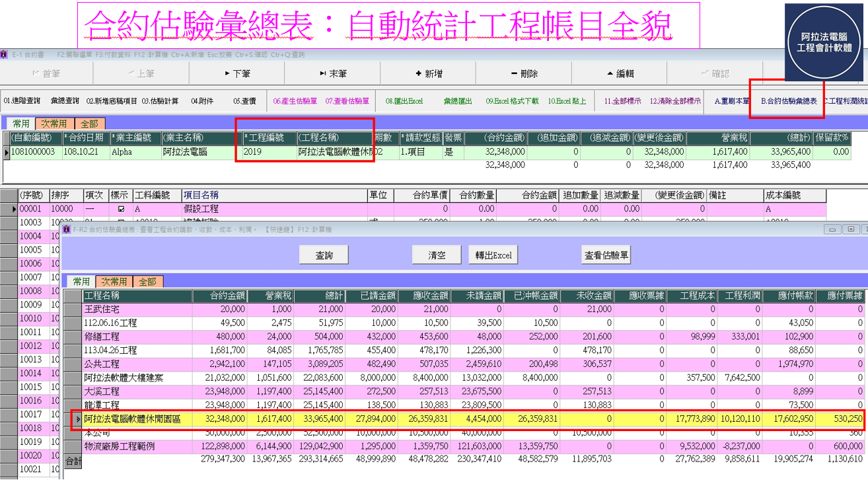This screenshot has height=486, width=868.
Task: Click 彙總查詢 in the toolbar
Action: (65, 101)
